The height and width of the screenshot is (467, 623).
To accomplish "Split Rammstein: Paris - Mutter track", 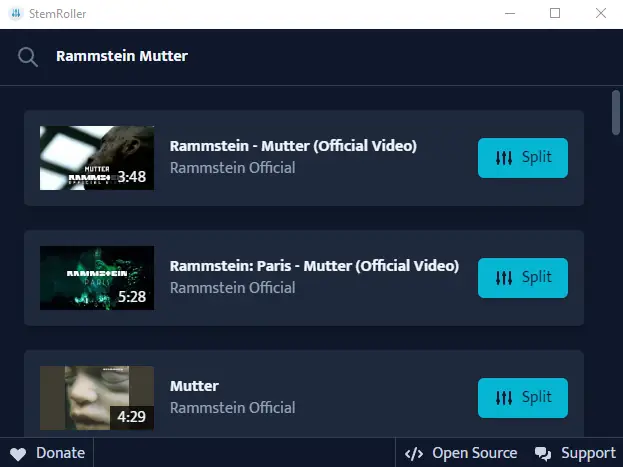I will pos(522,278).
